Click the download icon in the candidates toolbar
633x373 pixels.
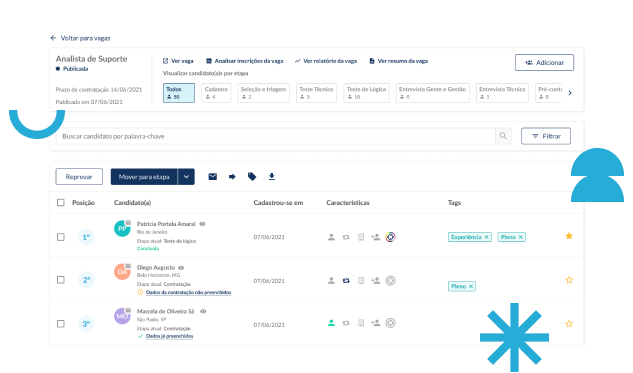pos(272,176)
